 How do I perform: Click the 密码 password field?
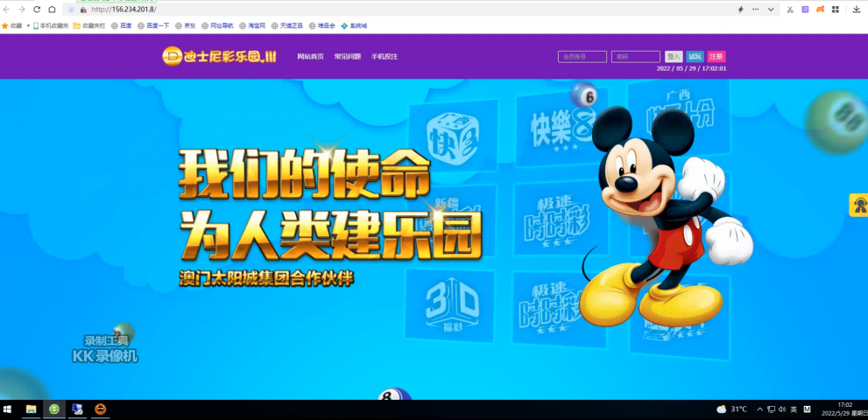tap(636, 57)
